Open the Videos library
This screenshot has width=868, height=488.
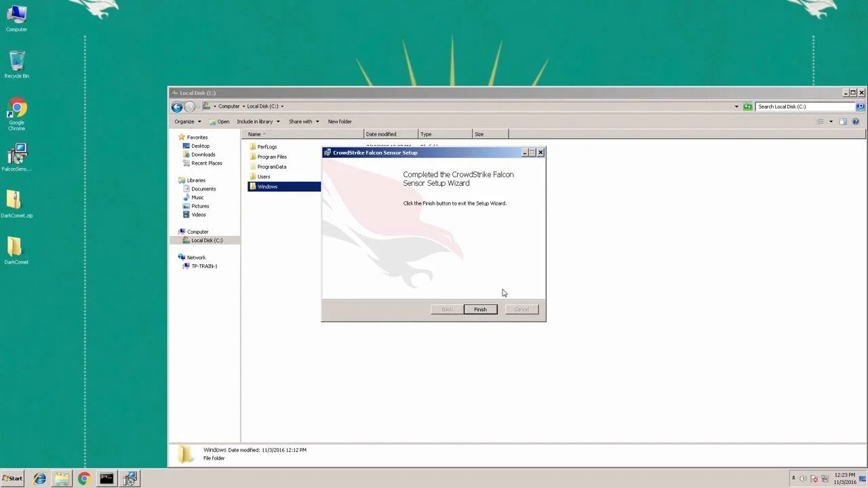[194, 215]
